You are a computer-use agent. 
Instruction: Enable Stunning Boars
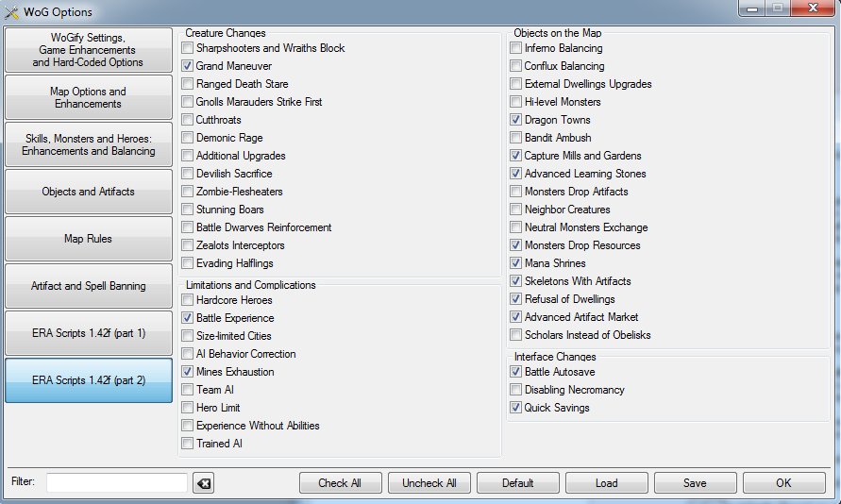pyautogui.click(x=187, y=210)
